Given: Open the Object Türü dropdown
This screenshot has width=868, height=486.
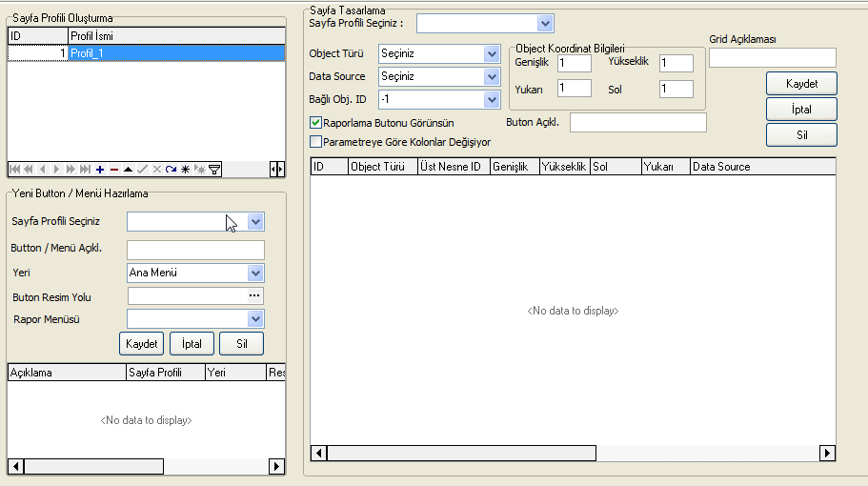Looking at the screenshot, I should point(492,54).
